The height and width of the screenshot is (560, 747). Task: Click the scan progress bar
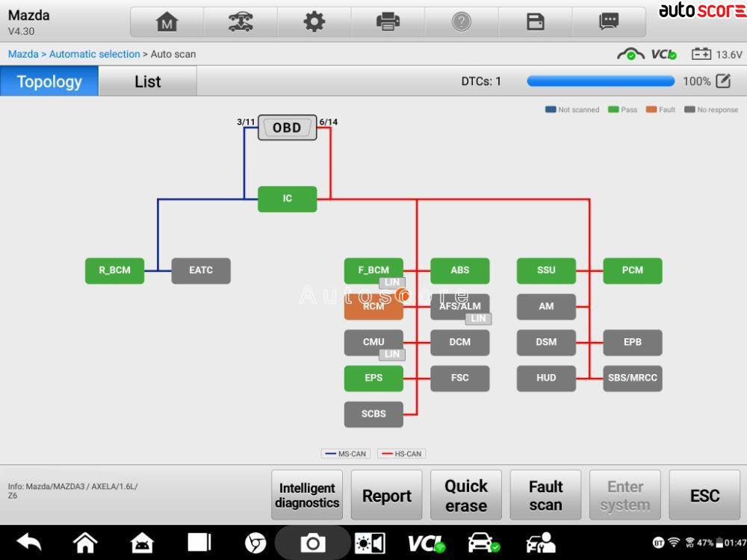click(x=600, y=81)
